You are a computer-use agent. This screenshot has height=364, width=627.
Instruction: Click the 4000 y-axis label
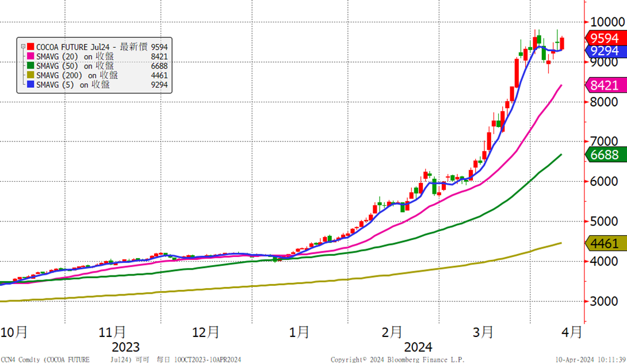pyautogui.click(x=604, y=261)
